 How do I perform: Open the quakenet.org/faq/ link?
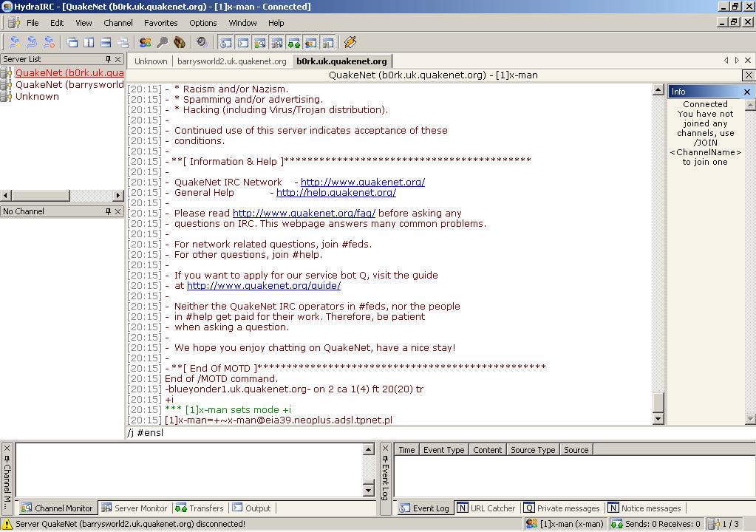[304, 213]
